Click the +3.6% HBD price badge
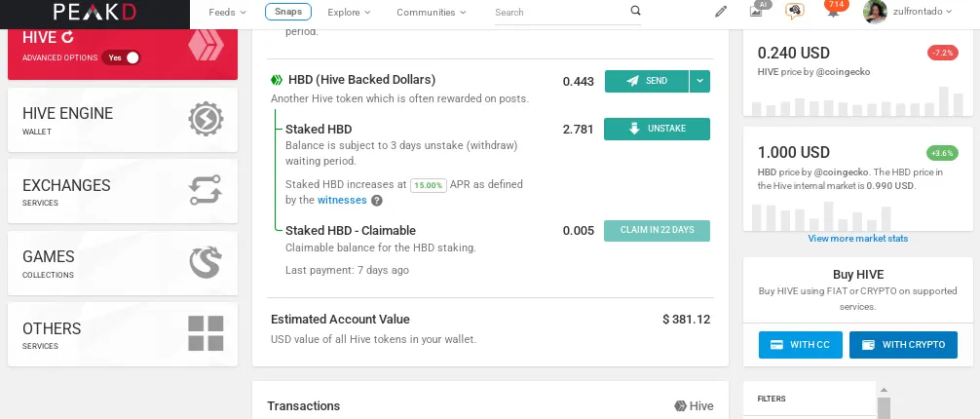 coord(943,153)
